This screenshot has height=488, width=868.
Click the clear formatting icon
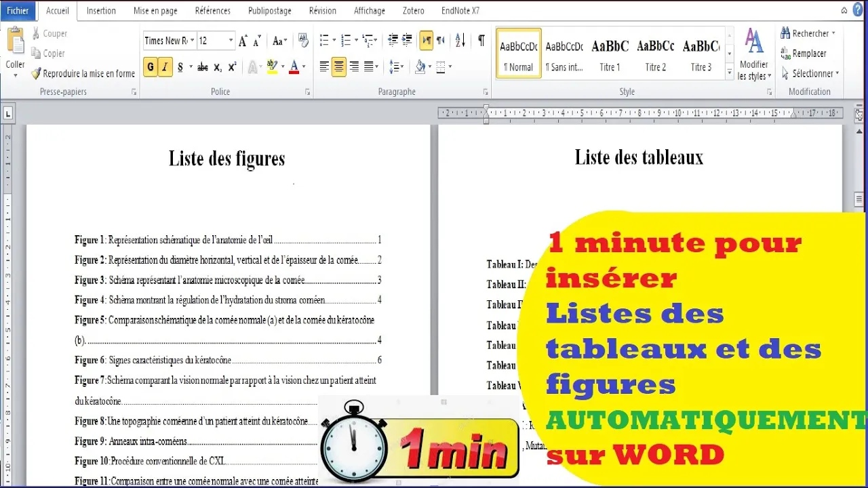(303, 41)
